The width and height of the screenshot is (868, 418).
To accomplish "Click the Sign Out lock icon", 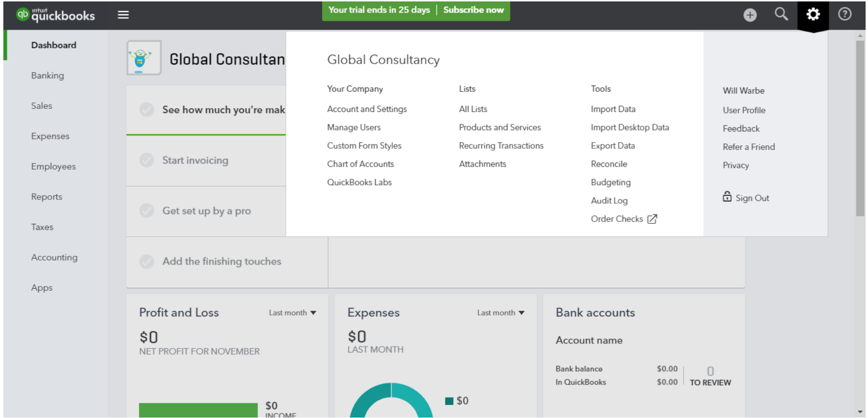I will tap(727, 197).
